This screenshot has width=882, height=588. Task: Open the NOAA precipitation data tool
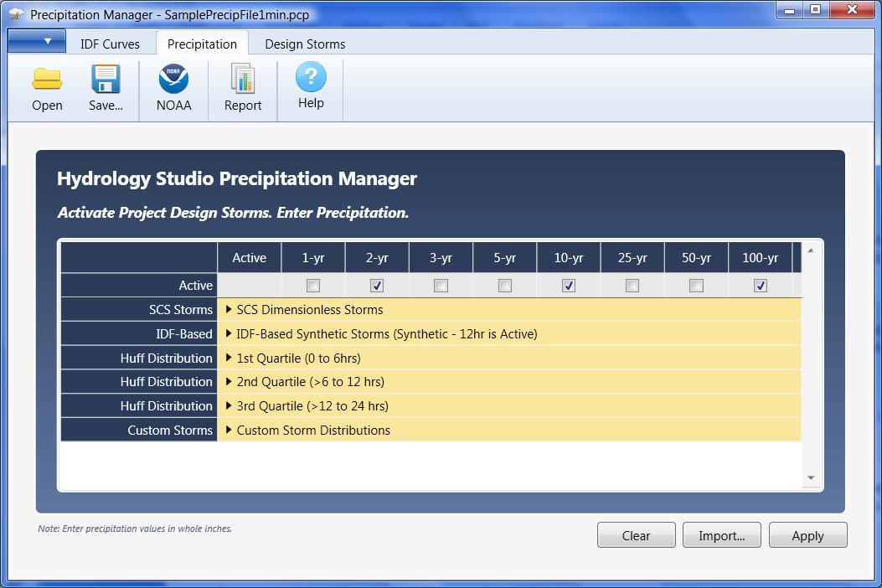click(173, 86)
